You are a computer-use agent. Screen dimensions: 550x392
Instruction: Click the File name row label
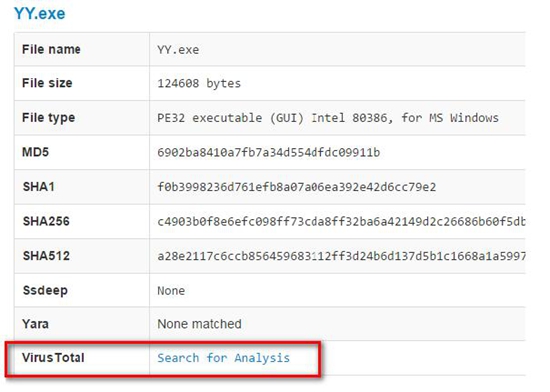51,49
